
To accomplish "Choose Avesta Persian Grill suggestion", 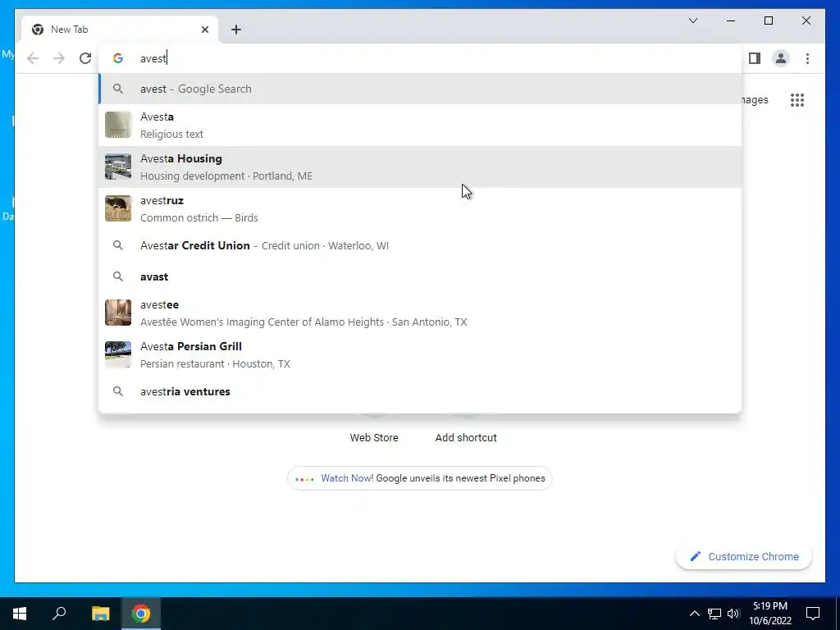I will point(421,354).
